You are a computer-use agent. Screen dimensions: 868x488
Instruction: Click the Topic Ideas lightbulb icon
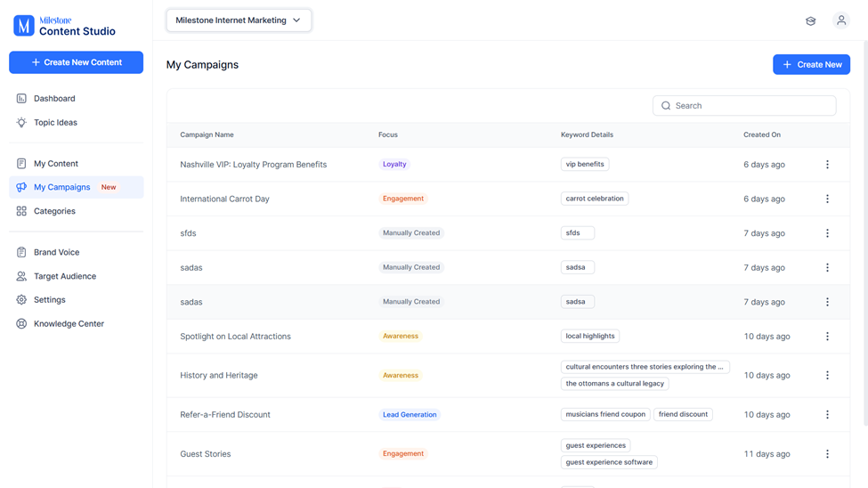pyautogui.click(x=21, y=122)
